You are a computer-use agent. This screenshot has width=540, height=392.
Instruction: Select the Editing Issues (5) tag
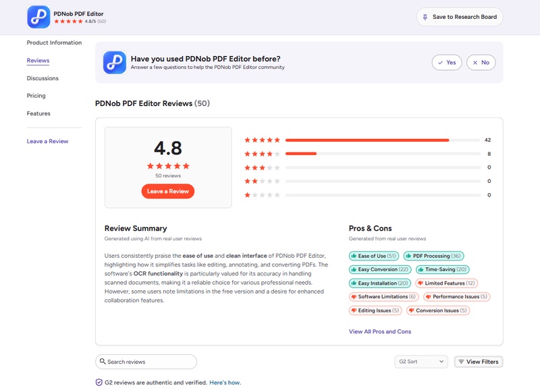375,310
